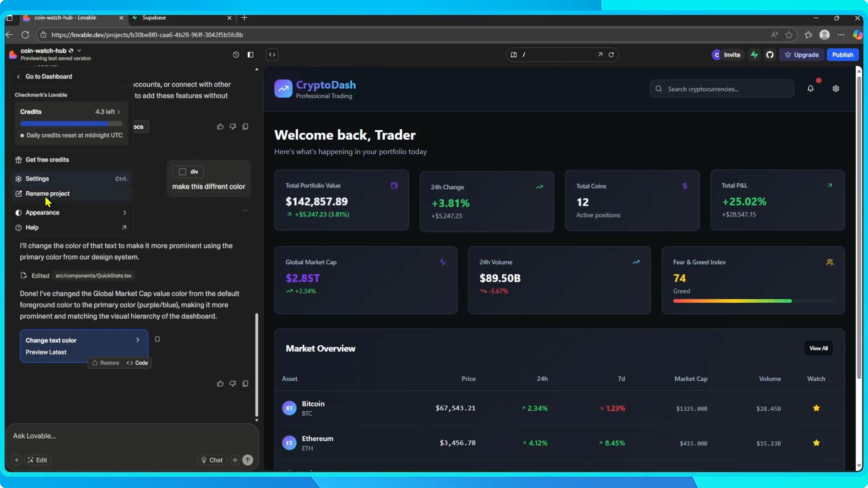Toggle Chat mode in message box
The width and height of the screenshot is (868, 488).
coord(212,460)
